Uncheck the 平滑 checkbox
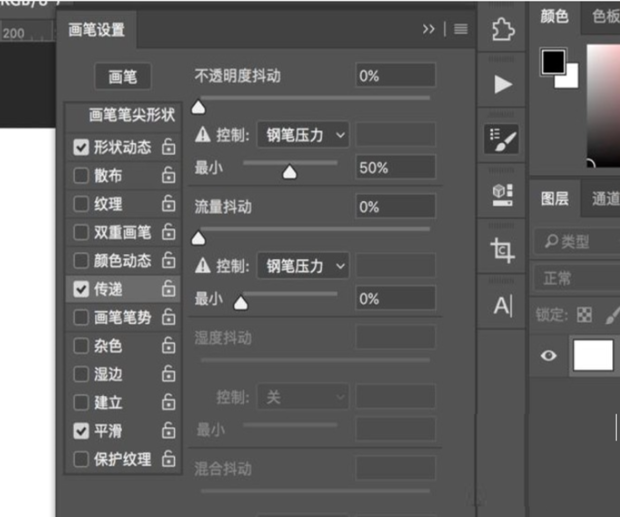620x517 pixels. click(81, 431)
